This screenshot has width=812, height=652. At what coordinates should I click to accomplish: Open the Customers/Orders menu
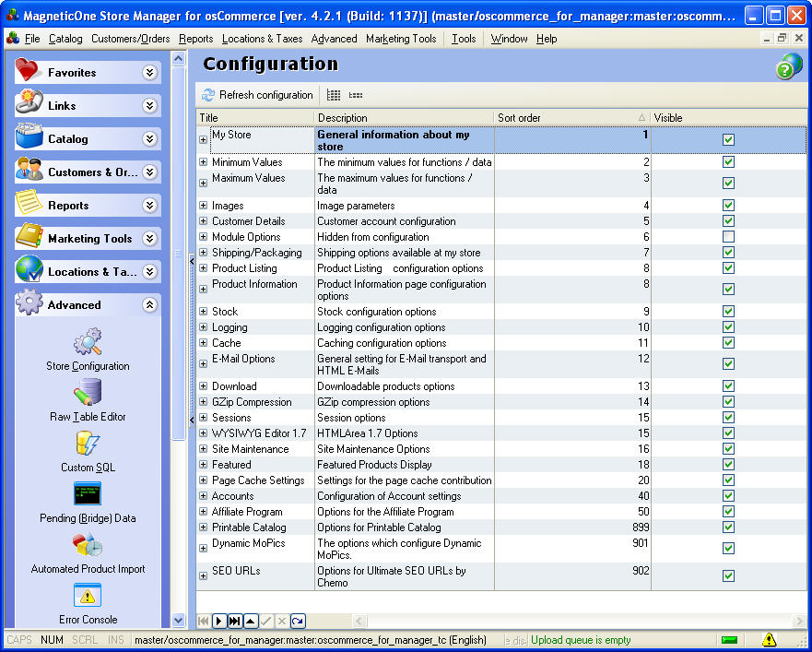click(131, 39)
